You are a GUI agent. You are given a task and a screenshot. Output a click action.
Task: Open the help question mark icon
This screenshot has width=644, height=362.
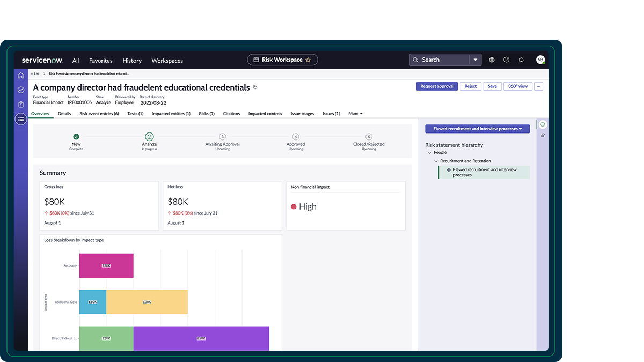[506, 60]
